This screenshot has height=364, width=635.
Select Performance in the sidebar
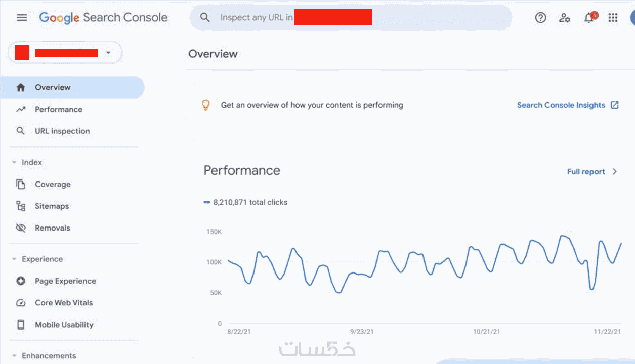pyautogui.click(x=58, y=109)
